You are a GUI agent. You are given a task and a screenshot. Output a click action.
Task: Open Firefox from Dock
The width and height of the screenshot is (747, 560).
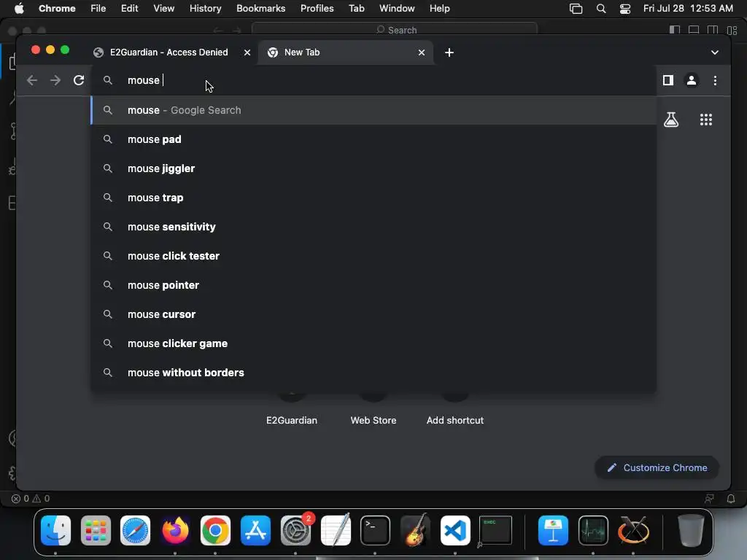tap(175, 531)
